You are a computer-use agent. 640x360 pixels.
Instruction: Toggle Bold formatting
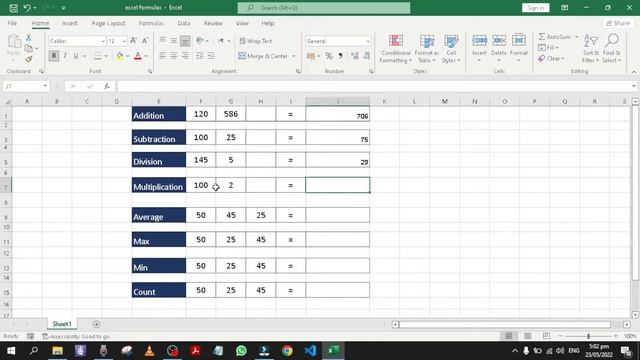pos(53,56)
